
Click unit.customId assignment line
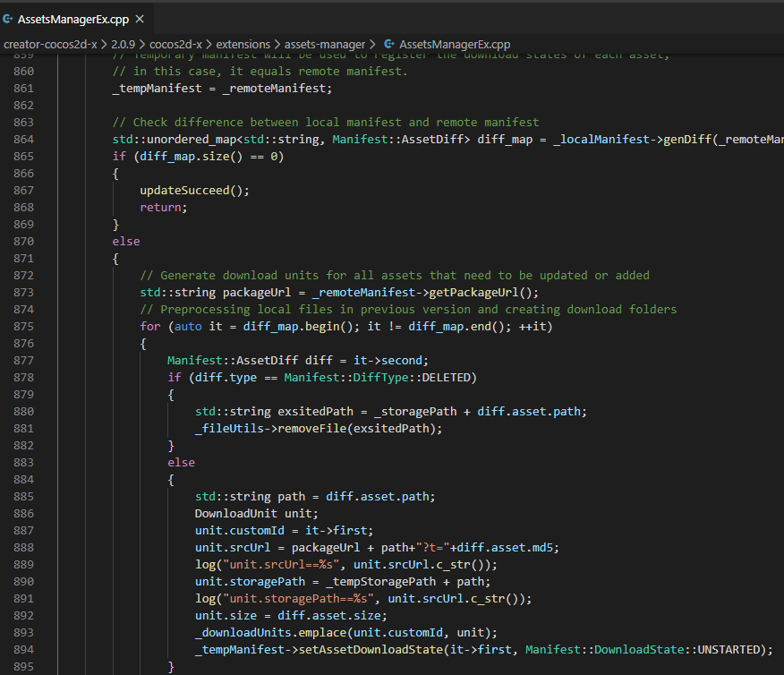284,531
